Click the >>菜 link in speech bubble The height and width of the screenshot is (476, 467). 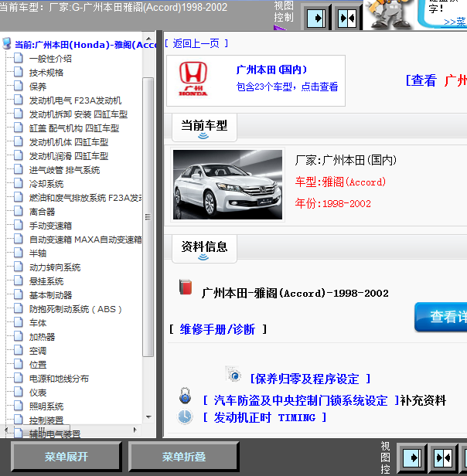coord(455,22)
